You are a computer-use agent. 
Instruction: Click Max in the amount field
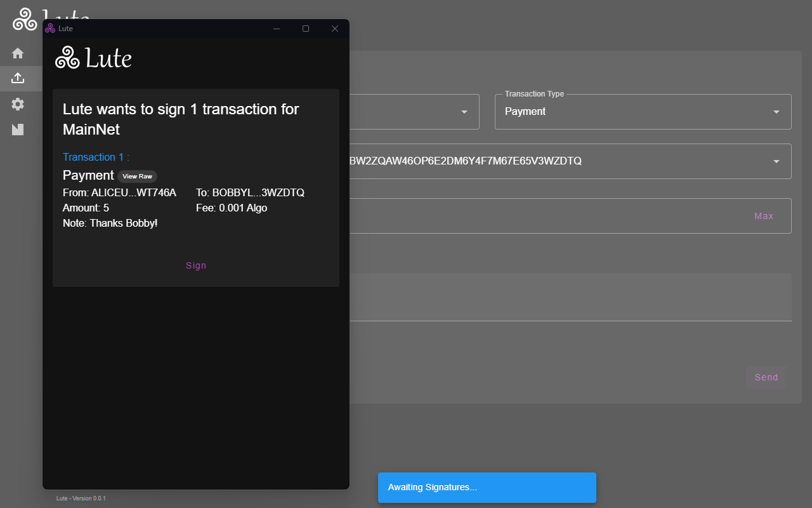click(764, 216)
